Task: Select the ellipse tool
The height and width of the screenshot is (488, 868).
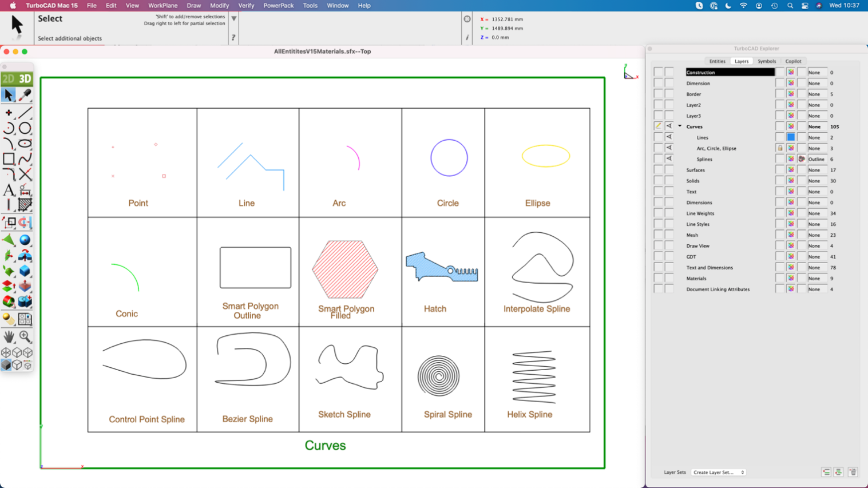Action: tap(25, 144)
